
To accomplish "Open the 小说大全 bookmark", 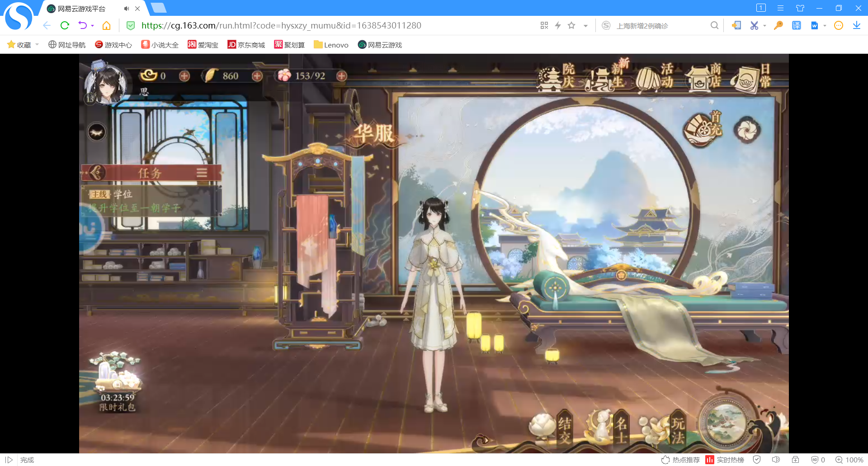I will point(160,45).
